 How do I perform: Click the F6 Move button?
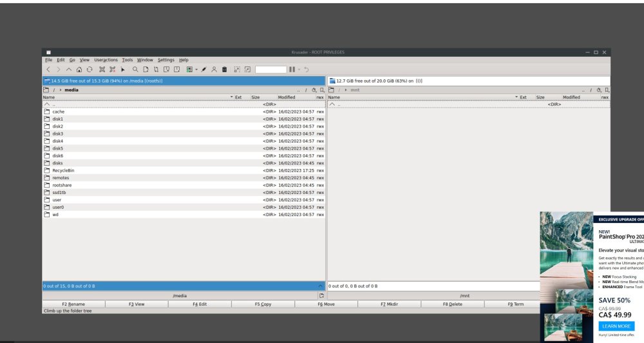pyautogui.click(x=326, y=304)
